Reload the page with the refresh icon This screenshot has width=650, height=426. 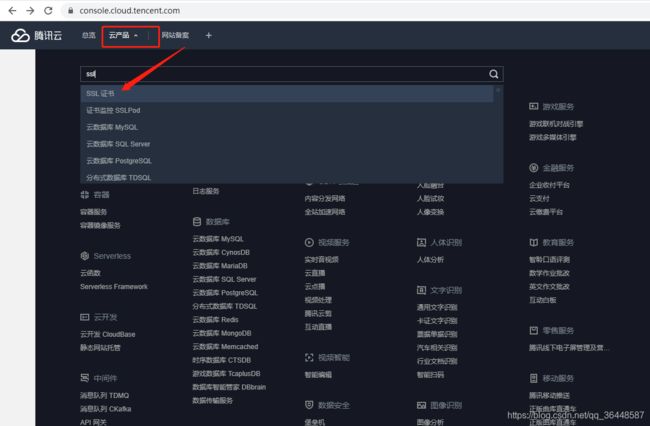[48, 11]
